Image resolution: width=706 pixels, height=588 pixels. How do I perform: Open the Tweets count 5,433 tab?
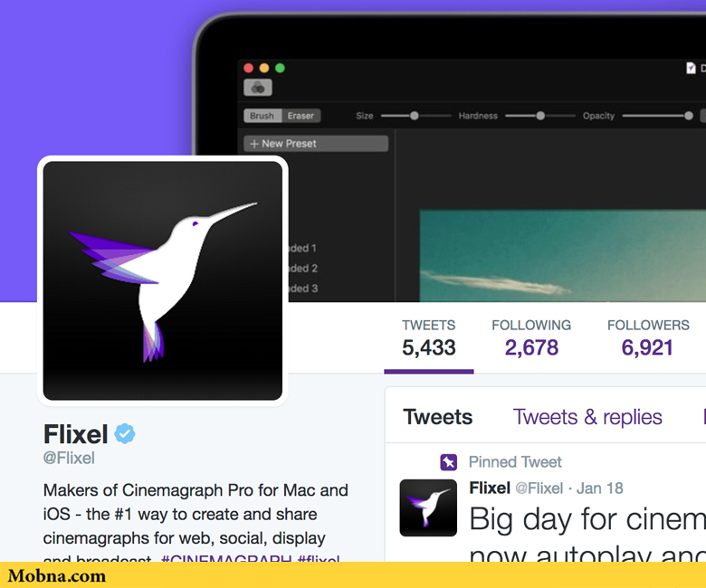click(x=429, y=338)
